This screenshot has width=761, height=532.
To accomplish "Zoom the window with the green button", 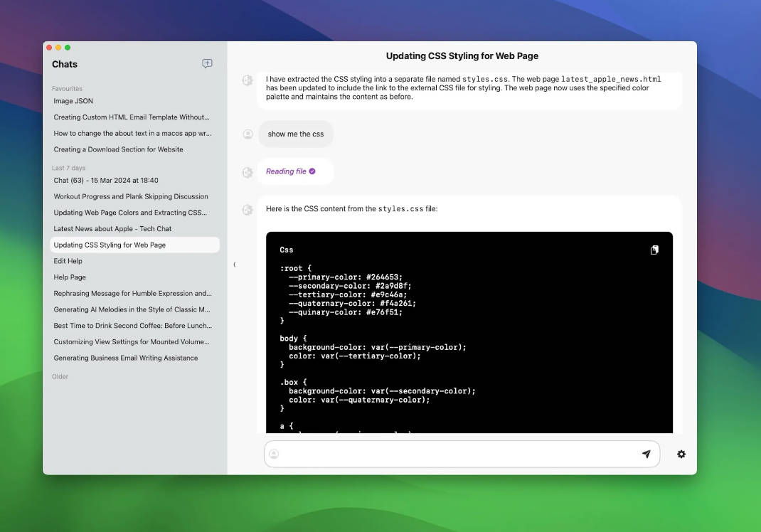I will point(68,48).
